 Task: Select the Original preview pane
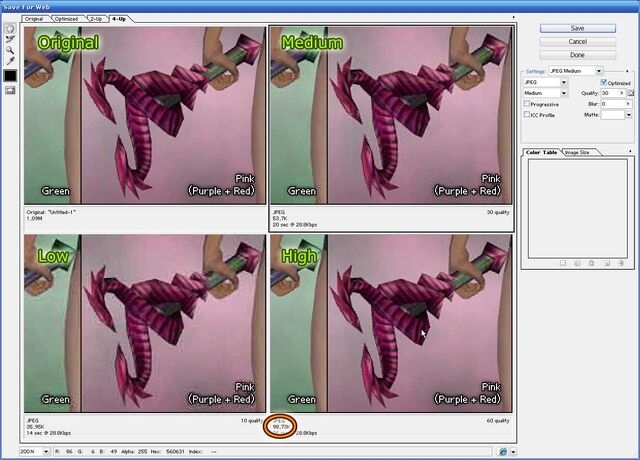[145, 116]
